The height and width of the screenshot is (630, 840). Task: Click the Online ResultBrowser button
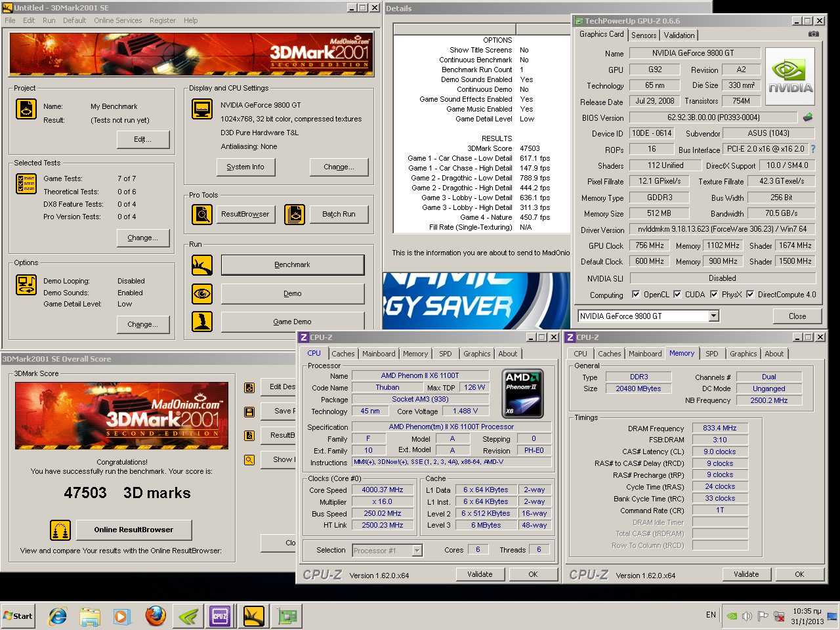pos(134,530)
